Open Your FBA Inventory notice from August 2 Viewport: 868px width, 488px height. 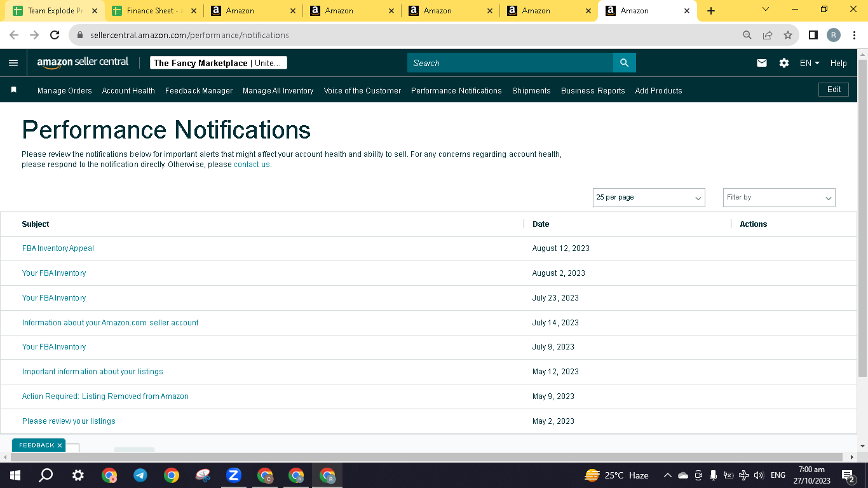54,273
